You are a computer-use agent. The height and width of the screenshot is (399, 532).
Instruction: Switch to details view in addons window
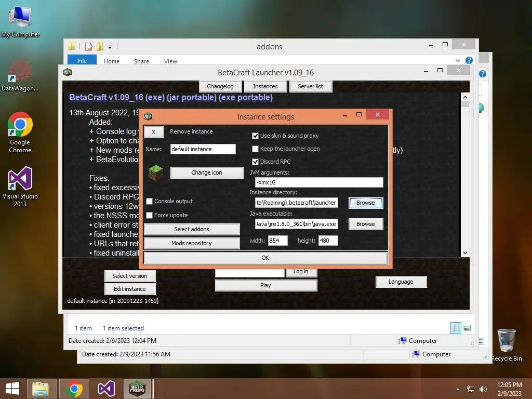tap(456, 328)
